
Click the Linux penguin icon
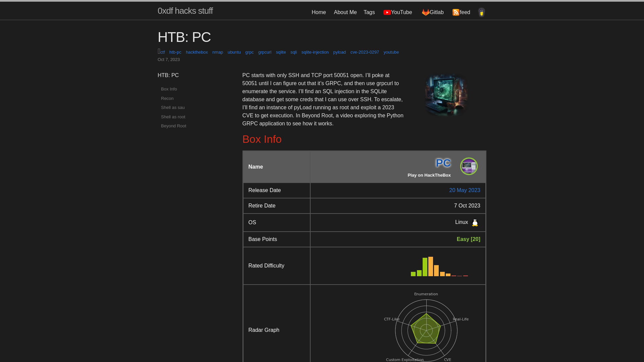pos(475,223)
